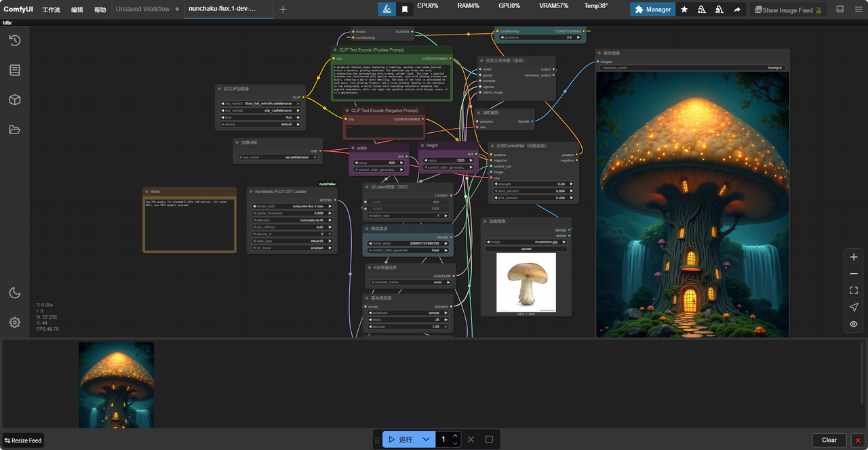Click the mushroom.jpg preview image
This screenshot has width=868, height=450.
[526, 282]
